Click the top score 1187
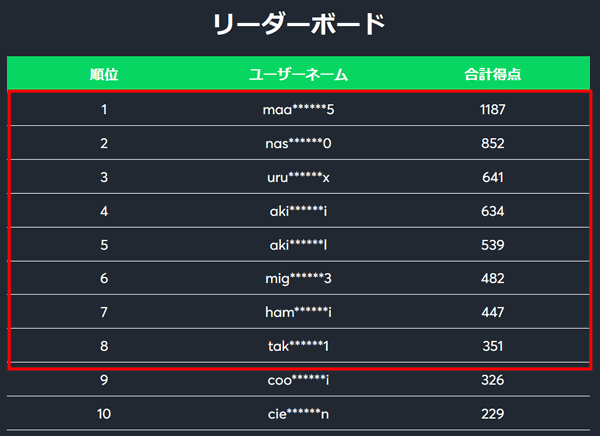Screen dimensions: 600x436 point(493,110)
